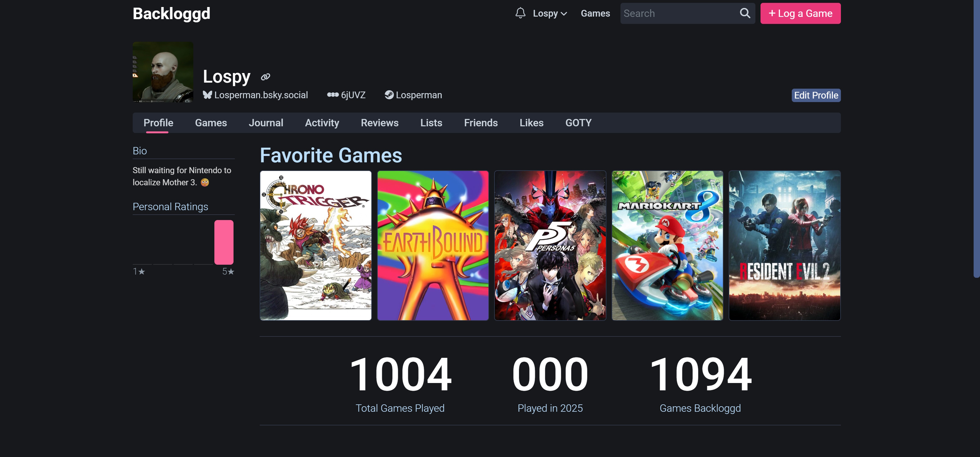Open the Chrono Trigger cover thumbnail

(x=316, y=245)
